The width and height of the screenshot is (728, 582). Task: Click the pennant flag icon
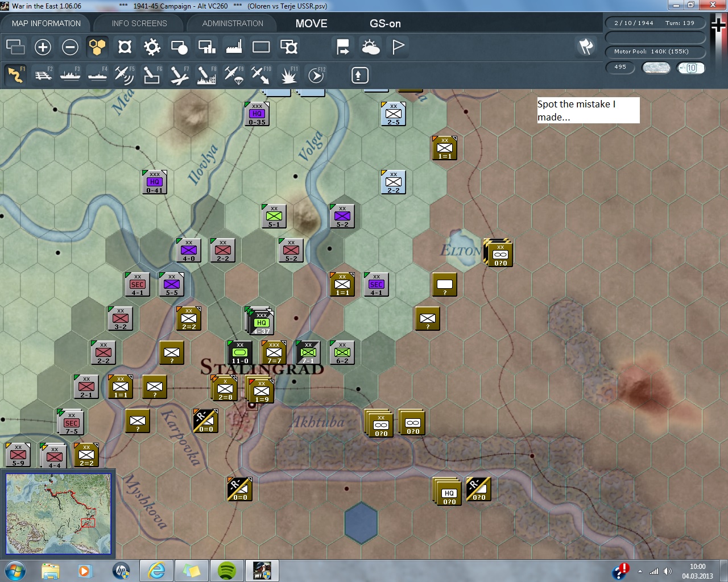point(398,47)
